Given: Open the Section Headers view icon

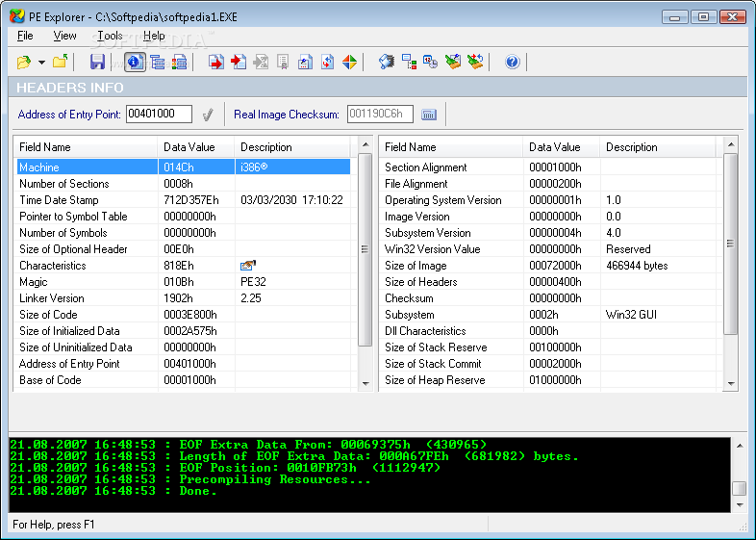Looking at the screenshot, I should [x=179, y=62].
